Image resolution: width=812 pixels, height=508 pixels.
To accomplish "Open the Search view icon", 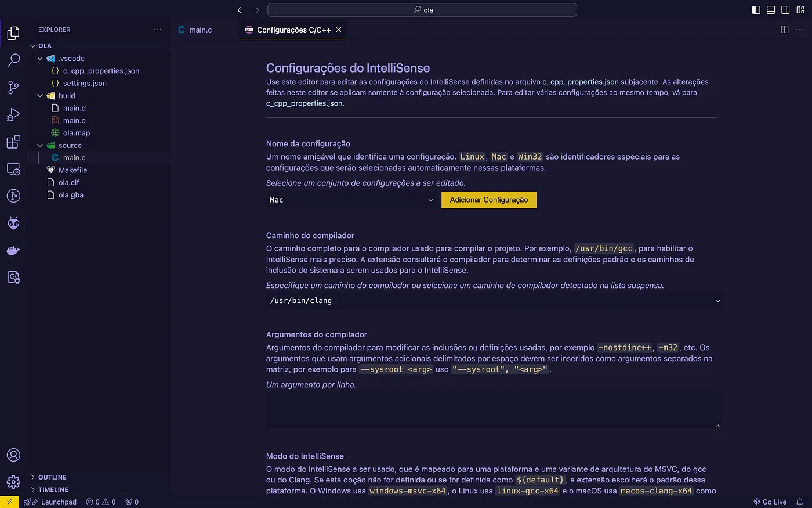I will 13,60.
